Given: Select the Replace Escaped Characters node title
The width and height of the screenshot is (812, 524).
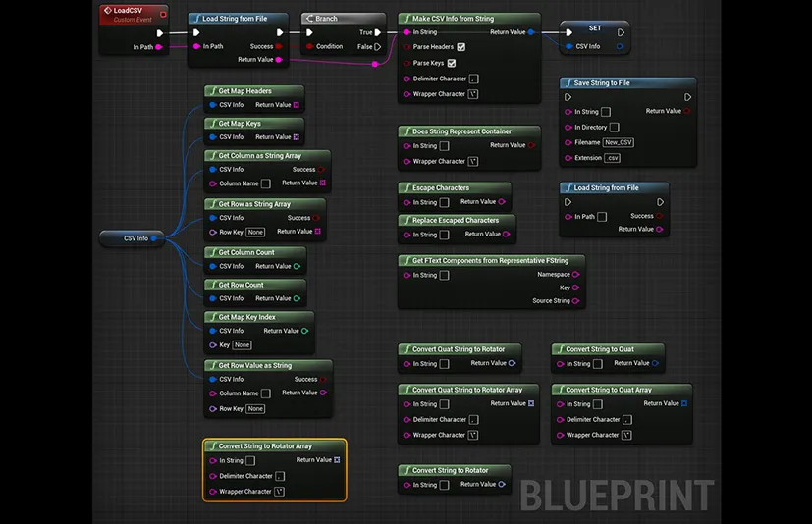Looking at the screenshot, I should [456, 221].
